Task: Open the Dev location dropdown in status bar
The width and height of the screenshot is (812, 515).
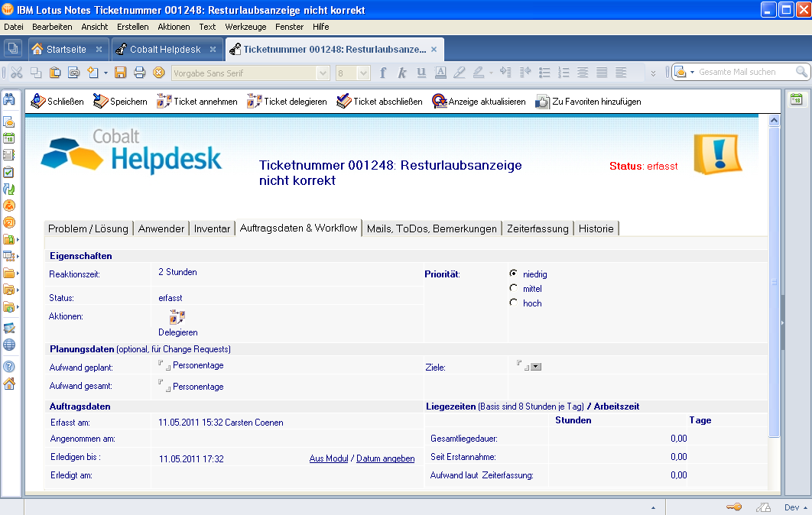Action: pyautogui.click(x=797, y=508)
